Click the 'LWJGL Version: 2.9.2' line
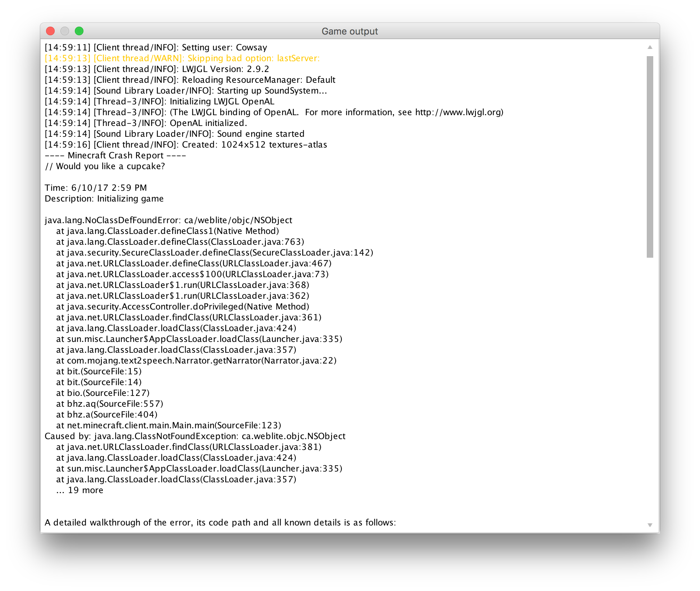 (x=157, y=69)
